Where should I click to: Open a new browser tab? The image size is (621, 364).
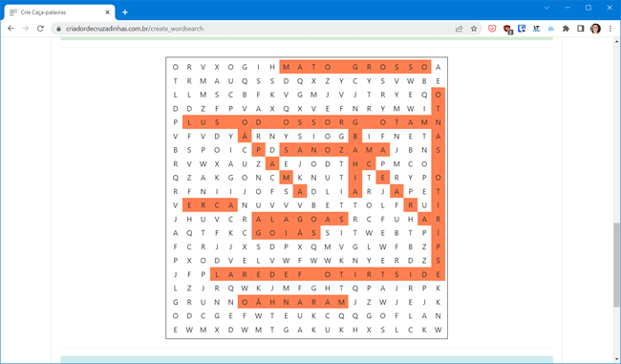point(125,12)
